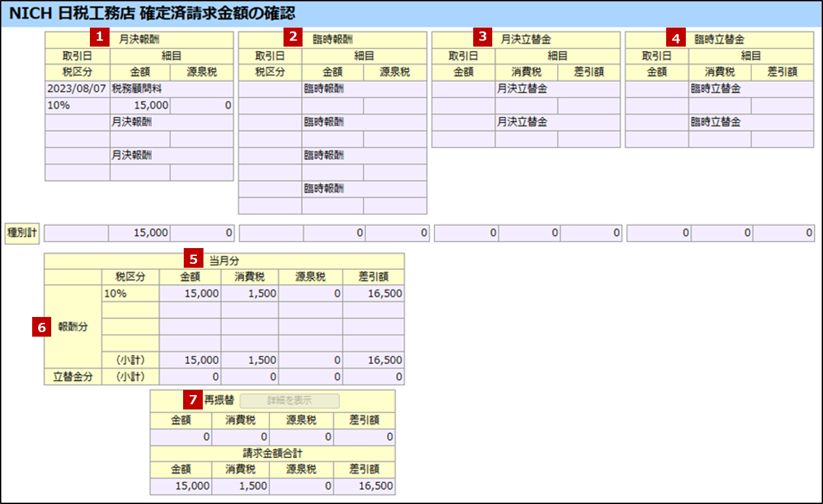Click 1,500 消費税 in the 当月分 10% row

(x=249, y=293)
